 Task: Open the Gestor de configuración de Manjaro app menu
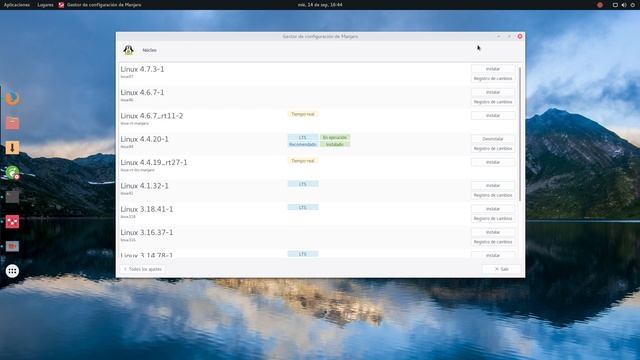[x=104, y=5]
